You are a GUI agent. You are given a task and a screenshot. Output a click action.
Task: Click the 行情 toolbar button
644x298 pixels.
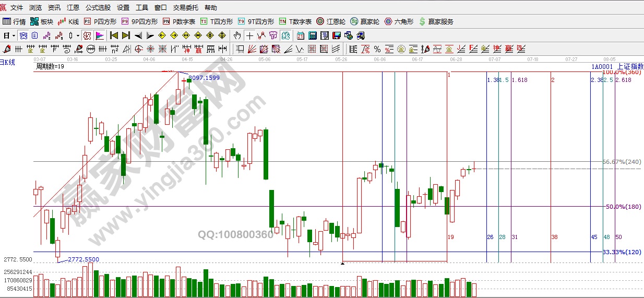[15, 22]
